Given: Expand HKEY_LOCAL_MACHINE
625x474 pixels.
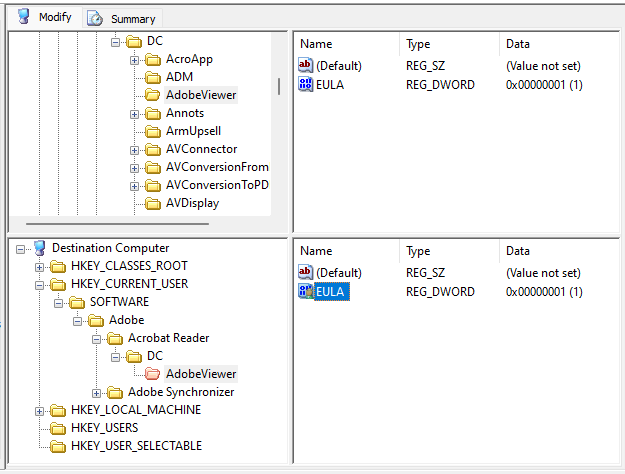Looking at the screenshot, I should coord(39,411).
